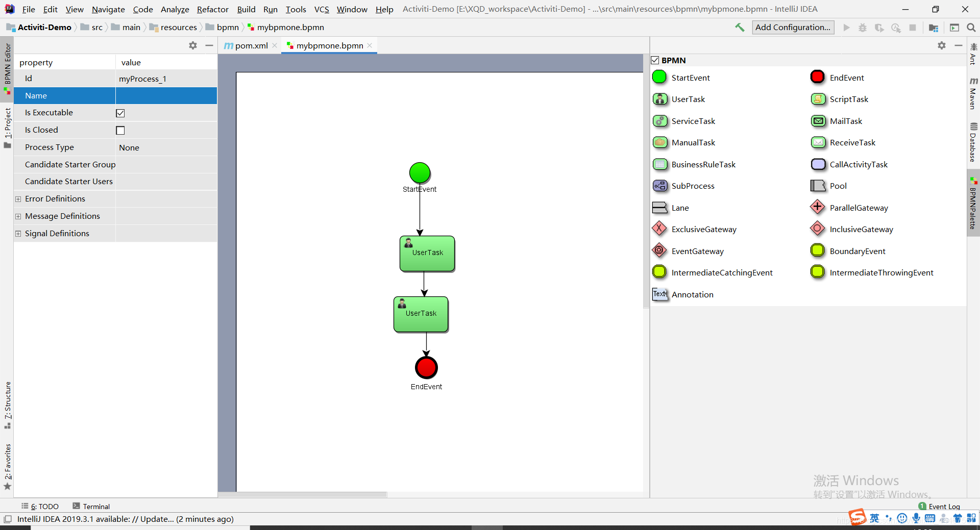Choose the Lane palette element

point(671,208)
